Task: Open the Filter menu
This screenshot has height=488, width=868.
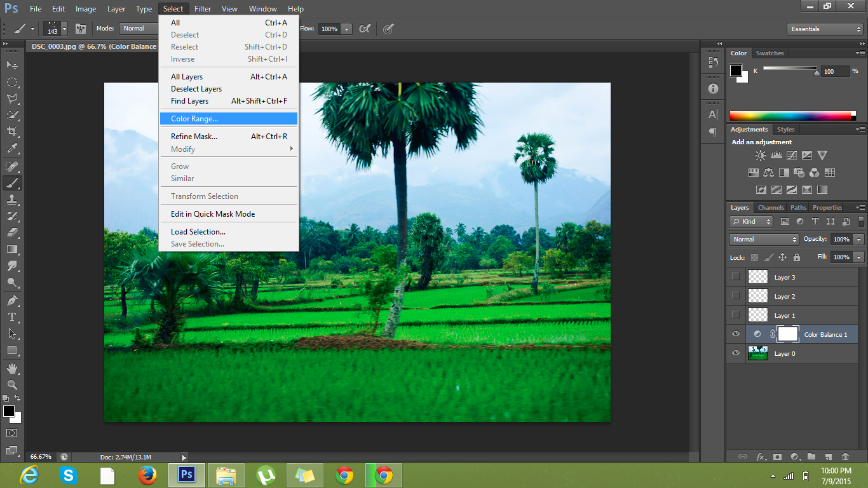Action: pyautogui.click(x=203, y=9)
